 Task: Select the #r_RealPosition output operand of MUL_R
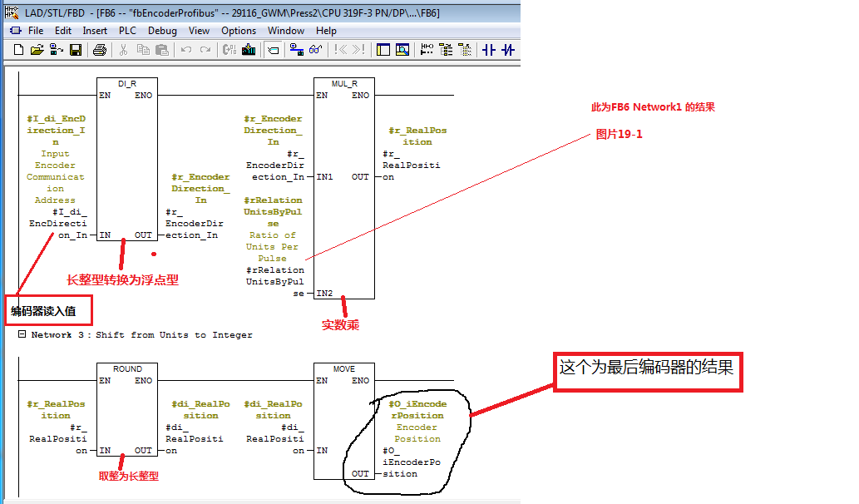411,166
